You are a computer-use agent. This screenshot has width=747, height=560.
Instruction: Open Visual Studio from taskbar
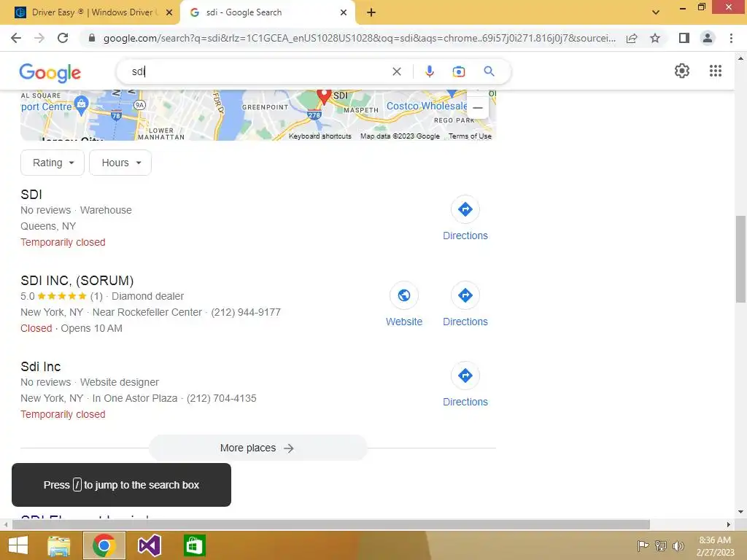click(149, 545)
